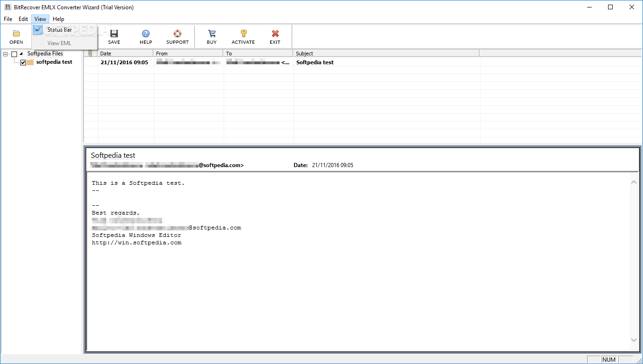Sort messages by Subject column
This screenshot has height=364, width=643.
pos(386,54)
